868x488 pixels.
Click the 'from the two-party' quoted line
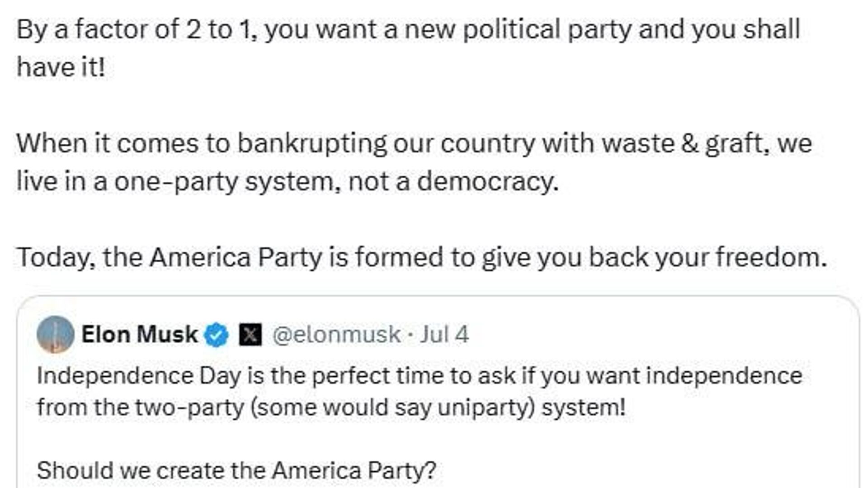(x=331, y=407)
